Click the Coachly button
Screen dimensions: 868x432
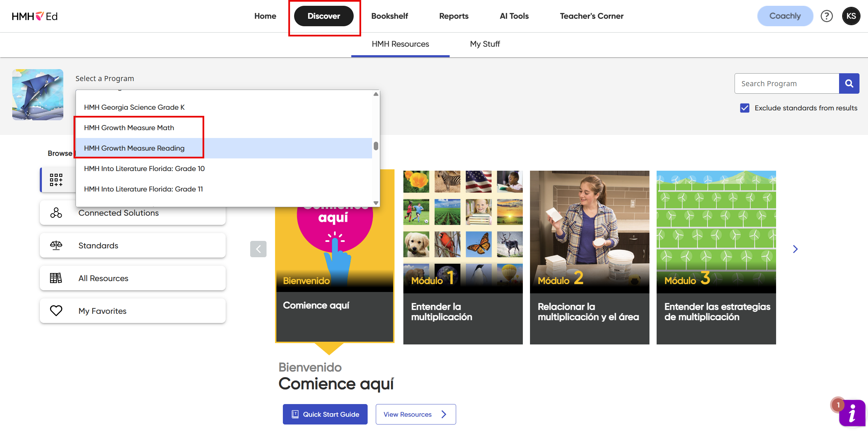[x=785, y=16]
